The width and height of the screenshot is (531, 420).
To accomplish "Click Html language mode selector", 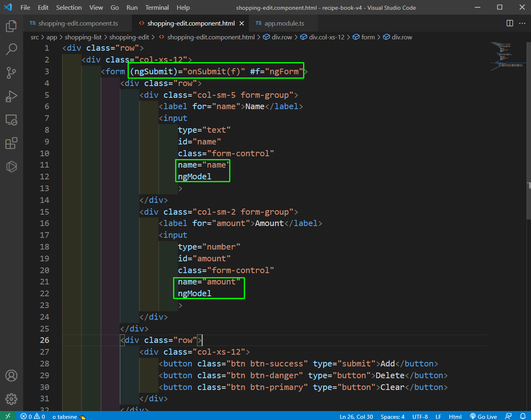I will point(455,416).
